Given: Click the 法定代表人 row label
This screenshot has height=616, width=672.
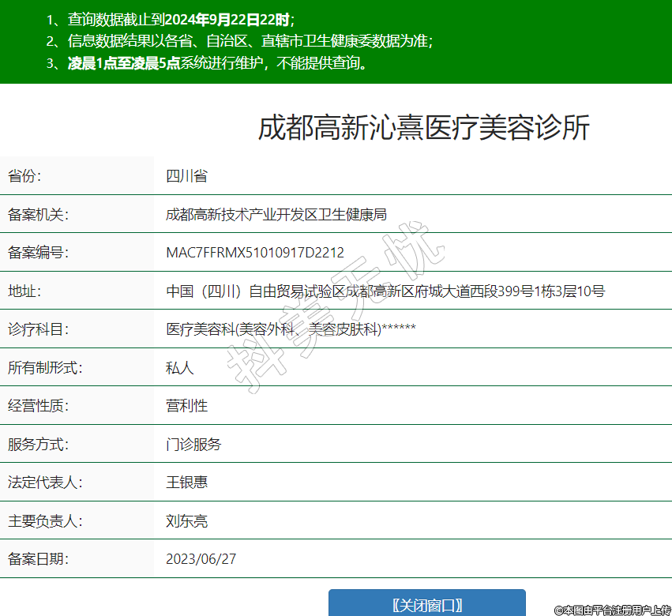Looking at the screenshot, I should click(x=45, y=482).
